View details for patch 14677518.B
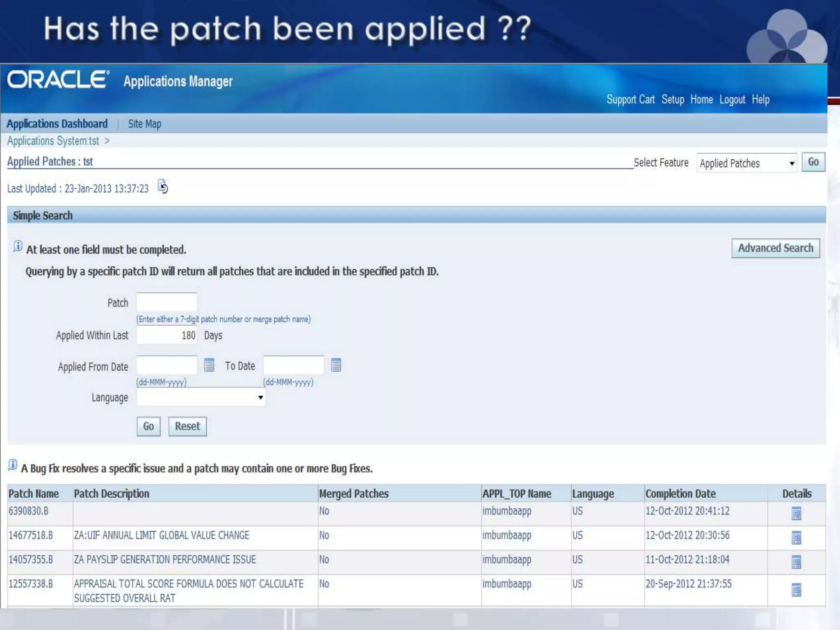 (796, 537)
